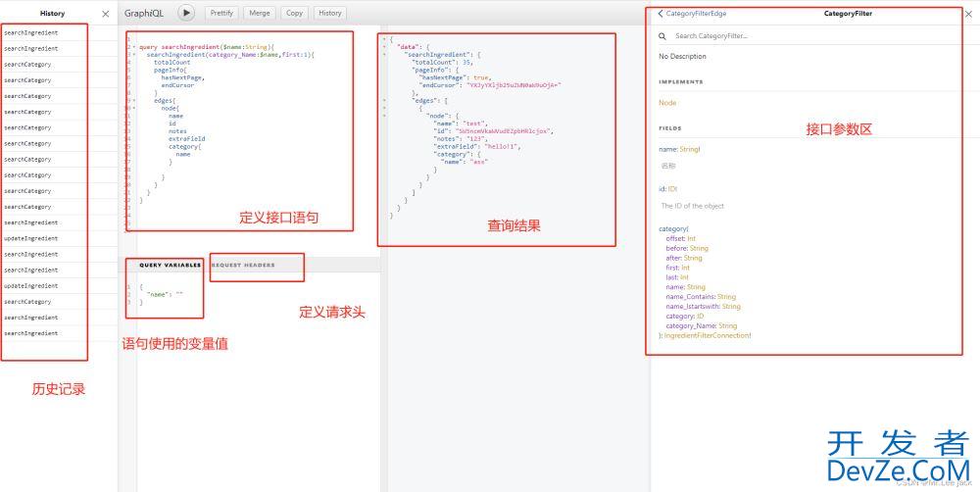Click "endCursor" in the query editor
This screenshot has height=492, width=980.
pos(177,85)
